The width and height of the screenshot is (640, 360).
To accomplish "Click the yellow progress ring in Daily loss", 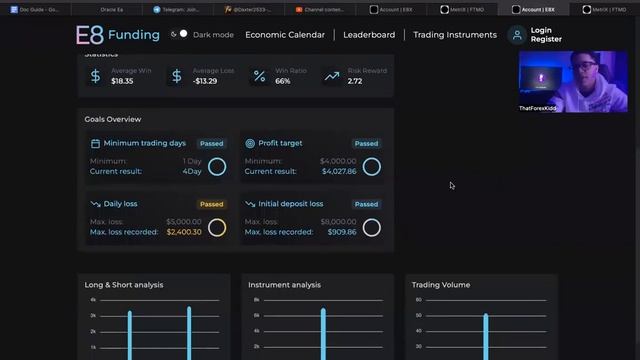I will [217, 227].
